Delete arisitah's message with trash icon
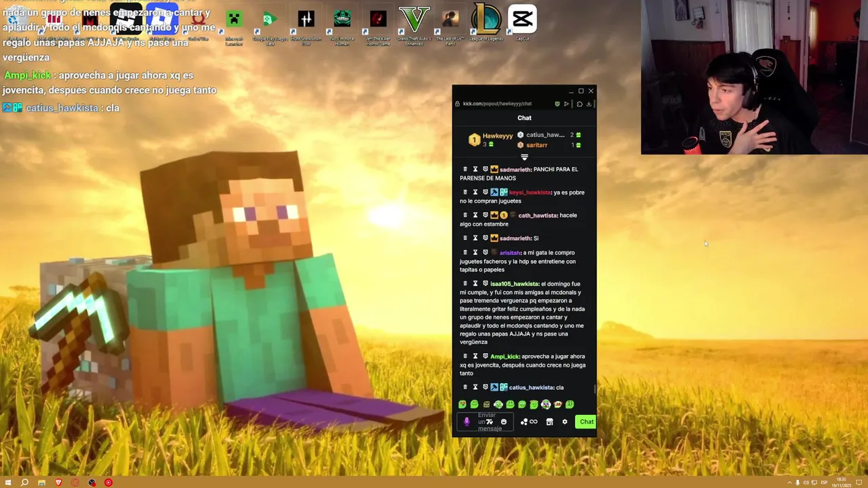 465,253
